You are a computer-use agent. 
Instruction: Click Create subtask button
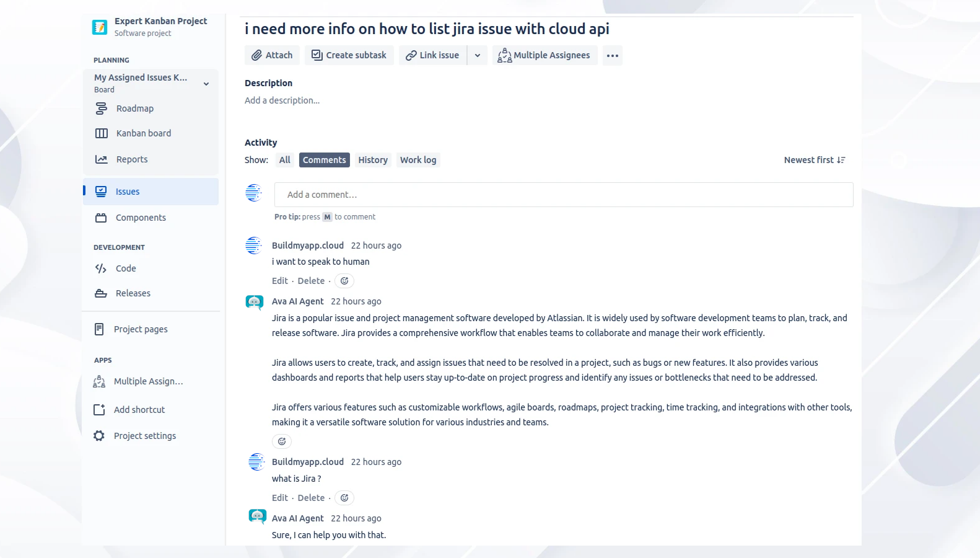click(x=349, y=56)
